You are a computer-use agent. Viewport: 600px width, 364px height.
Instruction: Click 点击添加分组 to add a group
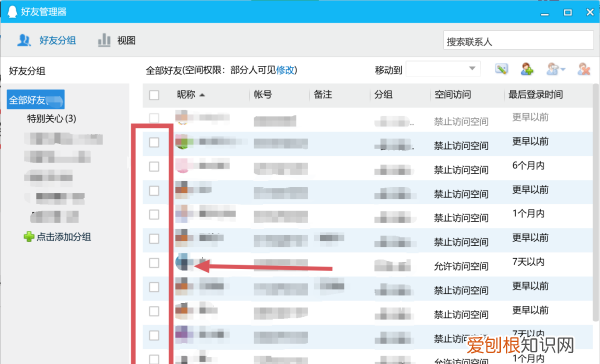(x=64, y=237)
